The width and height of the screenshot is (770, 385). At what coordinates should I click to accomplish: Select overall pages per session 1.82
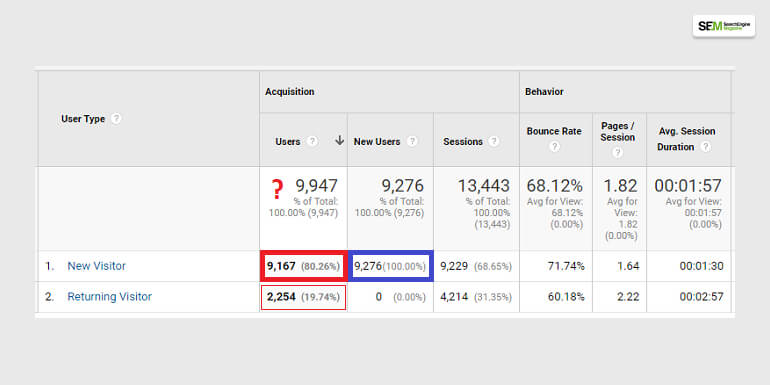point(620,186)
